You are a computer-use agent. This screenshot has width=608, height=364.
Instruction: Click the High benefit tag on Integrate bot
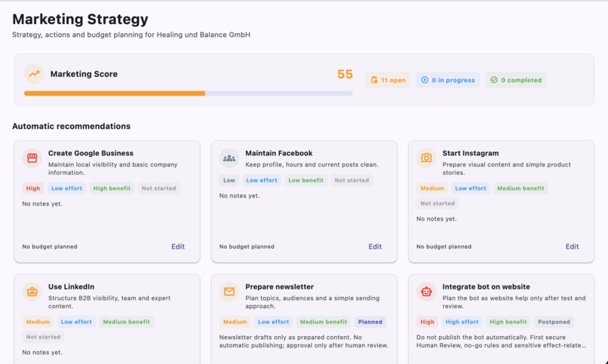(508, 322)
